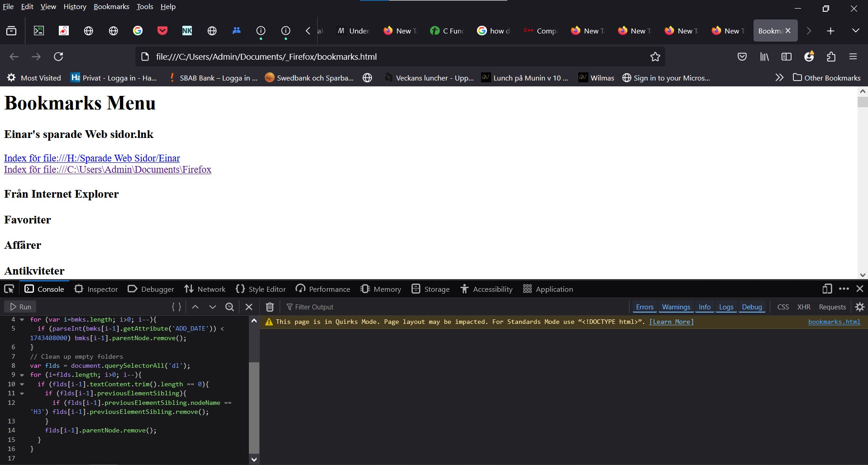Image resolution: width=868 pixels, height=465 pixels.
Task: Toggle the Errors filter
Action: (644, 307)
